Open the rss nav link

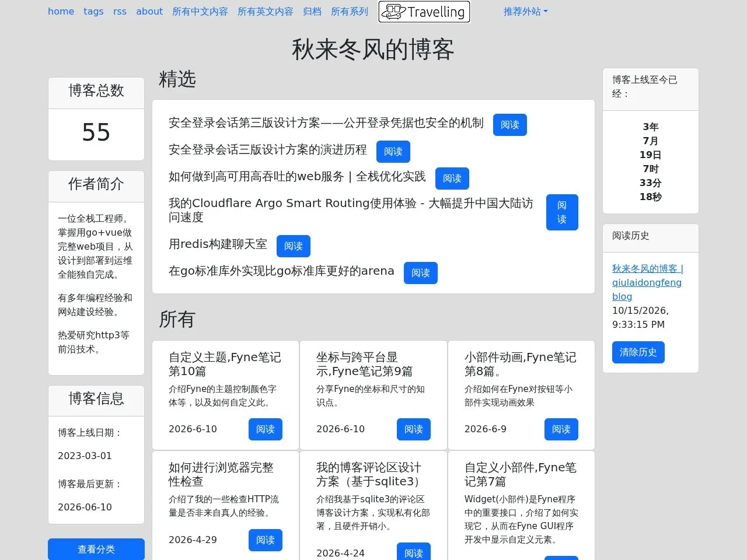(120, 12)
